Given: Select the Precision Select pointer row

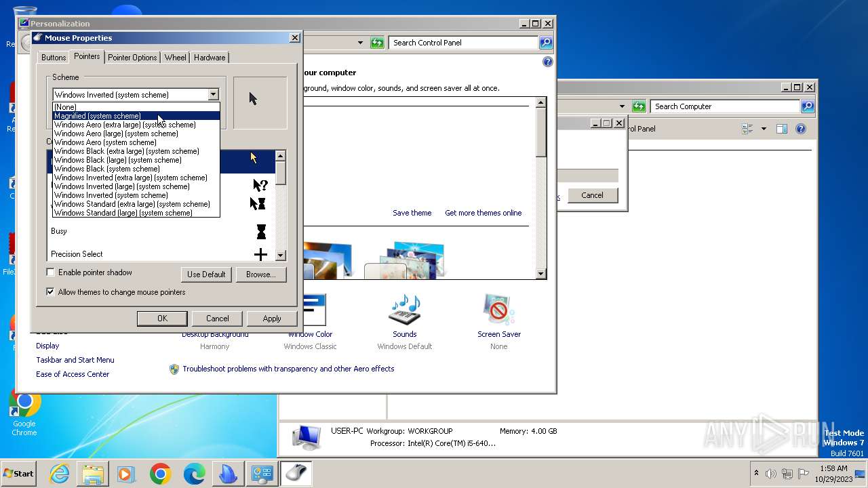Looking at the screenshot, I should (161, 254).
